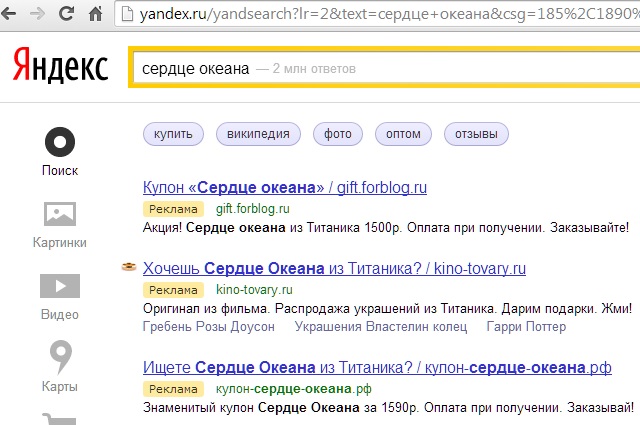This screenshot has width=640, height=425.
Task: Click the Поиск sidebar label
Action: pyautogui.click(x=60, y=171)
